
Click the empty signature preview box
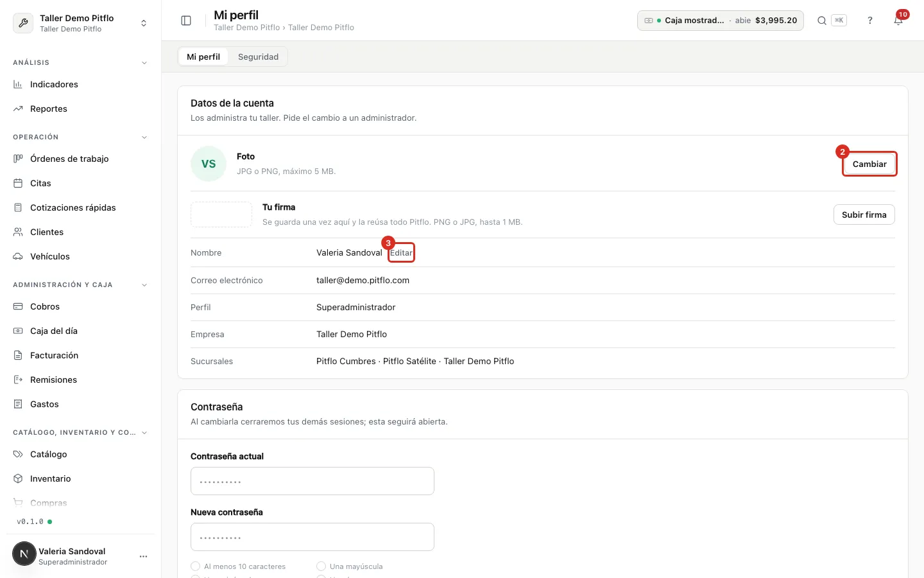click(x=221, y=215)
